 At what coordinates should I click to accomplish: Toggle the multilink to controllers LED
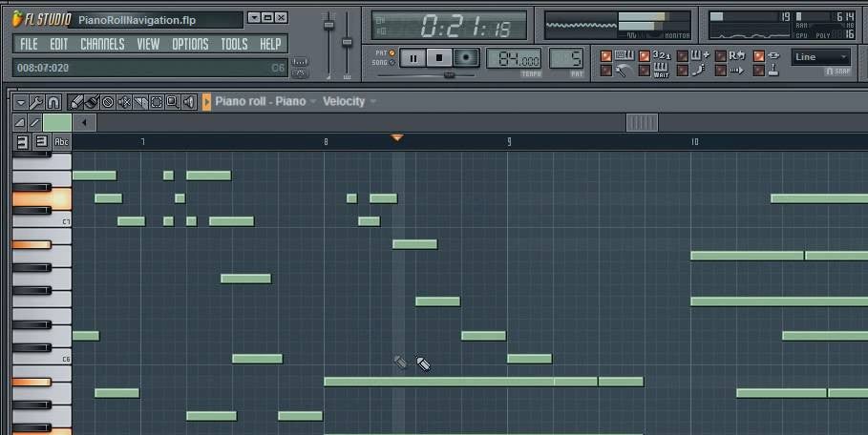(759, 56)
